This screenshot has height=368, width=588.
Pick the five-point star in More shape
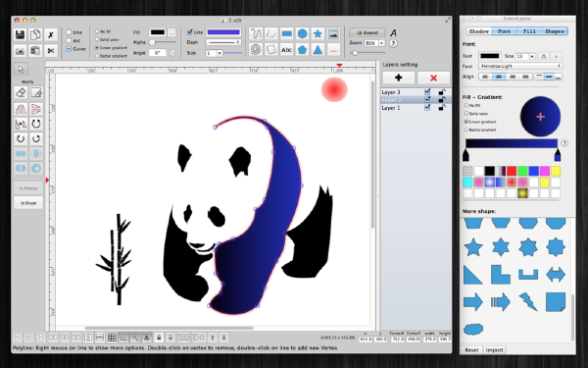coord(473,247)
